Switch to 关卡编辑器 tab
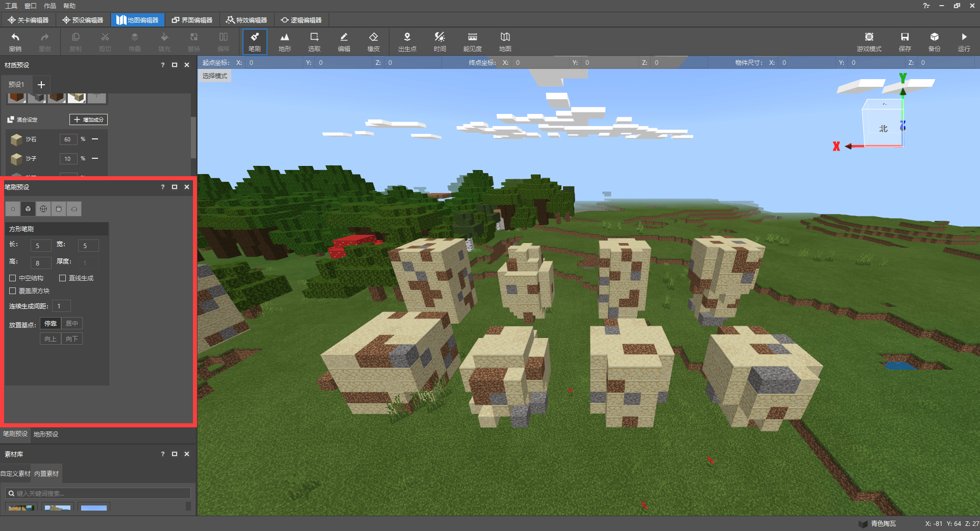980x531 pixels. coord(28,20)
